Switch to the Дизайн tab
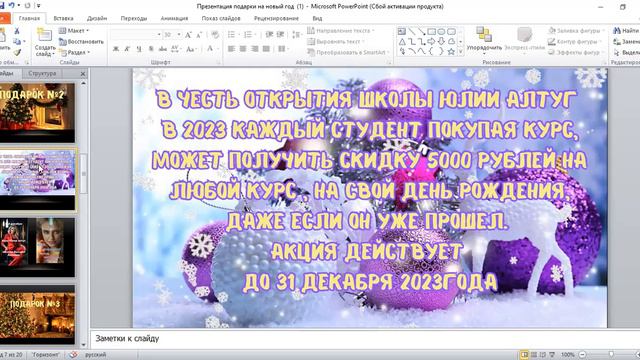 pos(97,18)
